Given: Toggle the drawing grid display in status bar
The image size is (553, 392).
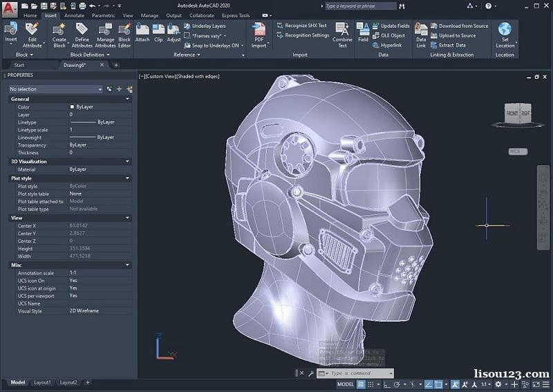Looking at the screenshot, I should coord(360,384).
